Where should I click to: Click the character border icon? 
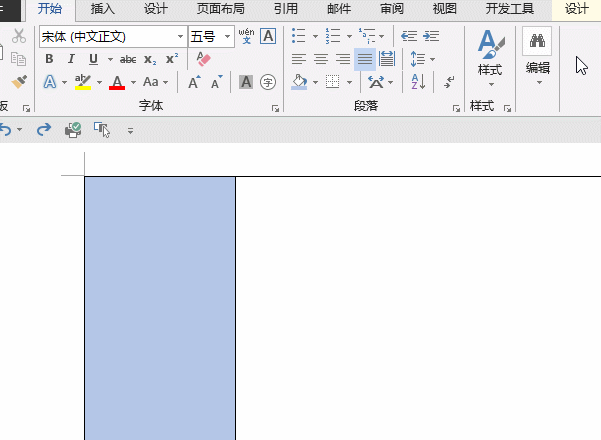click(268, 36)
